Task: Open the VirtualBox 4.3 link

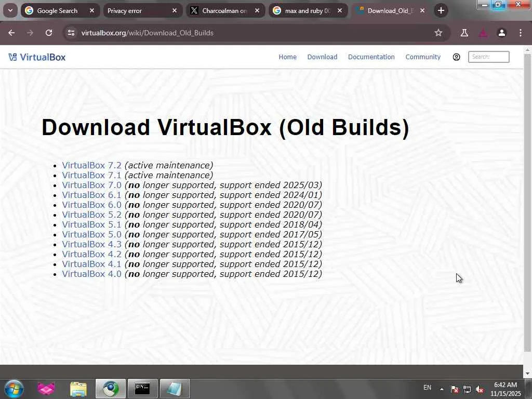Action: point(91,244)
